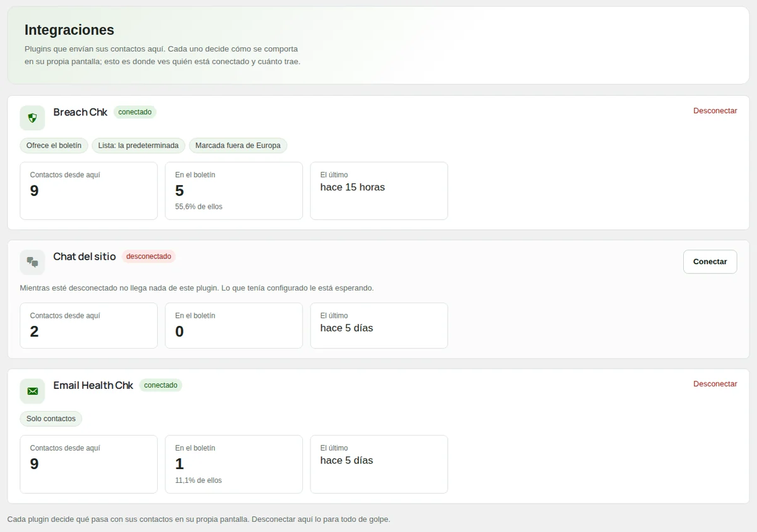757x532 pixels.
Task: Click the 'desconectado' badge on Chat del sitio
Action: [148, 257]
